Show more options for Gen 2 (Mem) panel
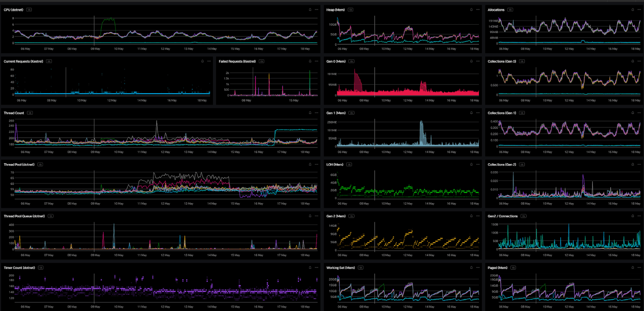644x311 pixels. click(478, 216)
